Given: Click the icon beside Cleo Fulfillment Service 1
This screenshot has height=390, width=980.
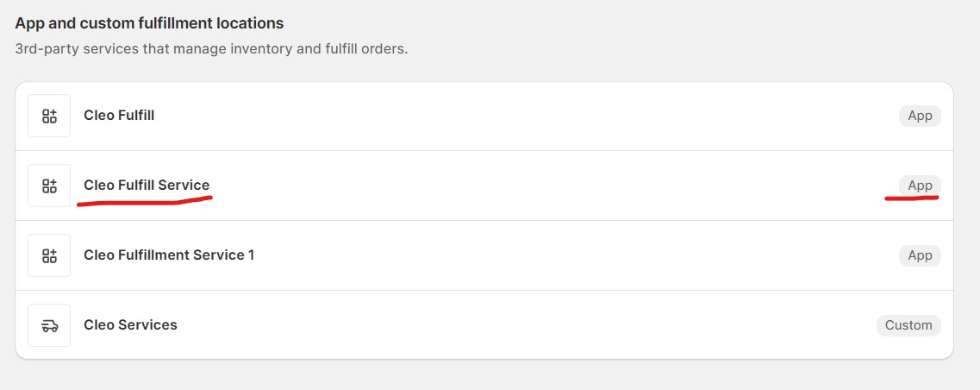Looking at the screenshot, I should [x=49, y=255].
